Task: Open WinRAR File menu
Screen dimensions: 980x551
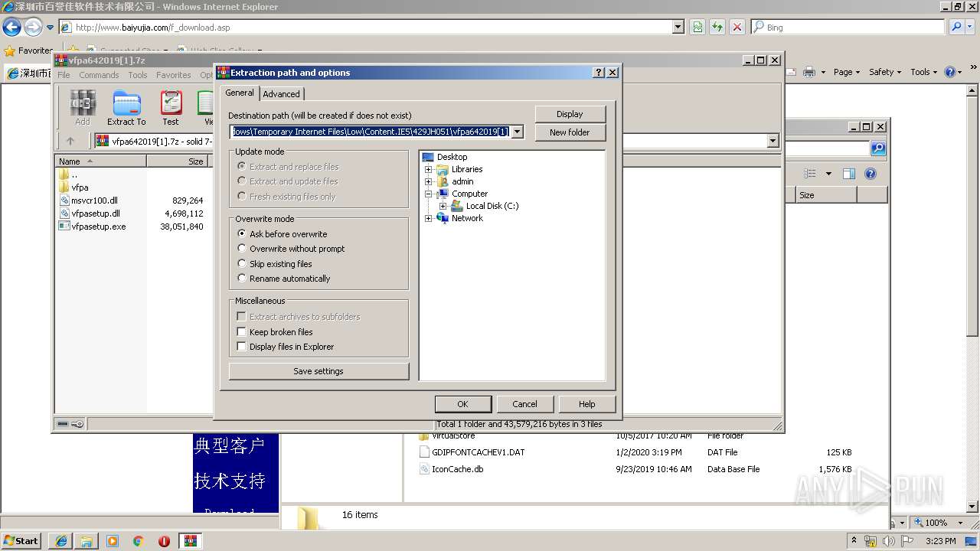Action: click(64, 75)
